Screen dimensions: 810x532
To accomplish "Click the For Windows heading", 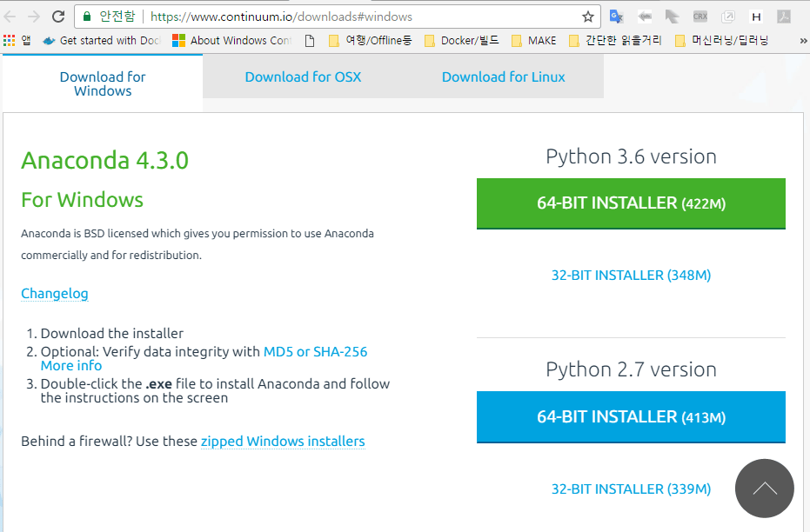I will pos(82,200).
